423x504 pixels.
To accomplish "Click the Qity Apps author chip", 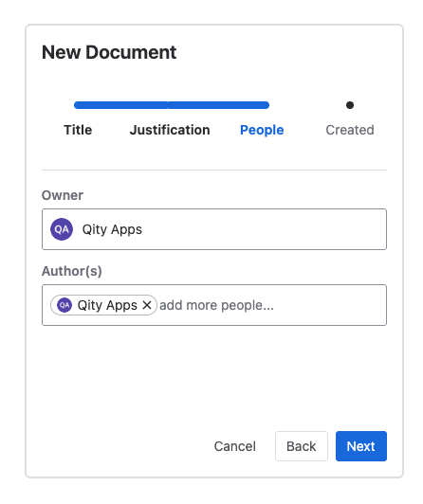I will tap(103, 305).
